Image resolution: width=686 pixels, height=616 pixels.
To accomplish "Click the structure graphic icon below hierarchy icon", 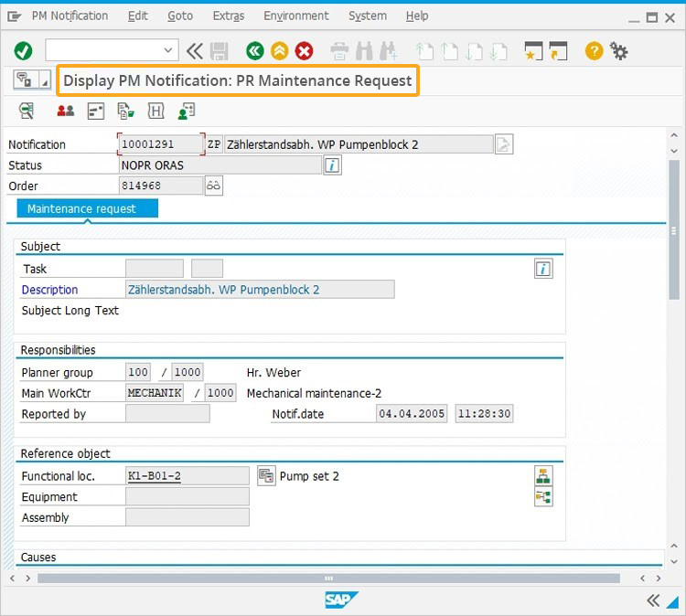I will tap(543, 497).
